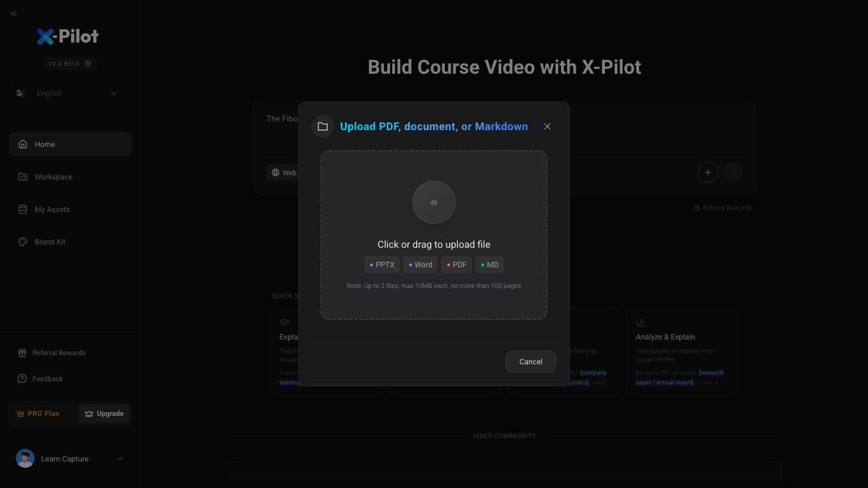
Task: Click the PPTX file type tag
Action: click(382, 265)
